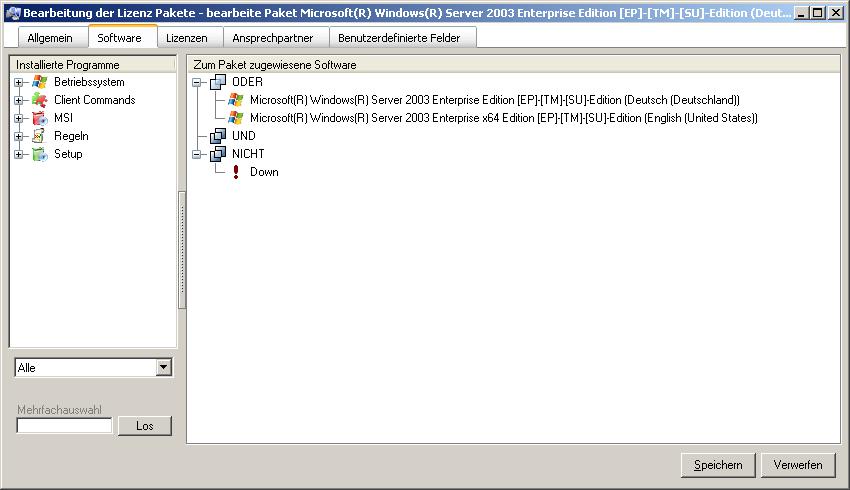The width and height of the screenshot is (850, 490).
Task: Click the UND group icon
Action: pyautogui.click(x=218, y=136)
